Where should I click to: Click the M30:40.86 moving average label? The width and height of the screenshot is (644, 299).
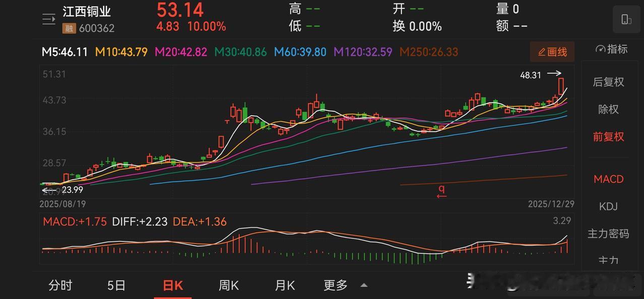tap(240, 52)
